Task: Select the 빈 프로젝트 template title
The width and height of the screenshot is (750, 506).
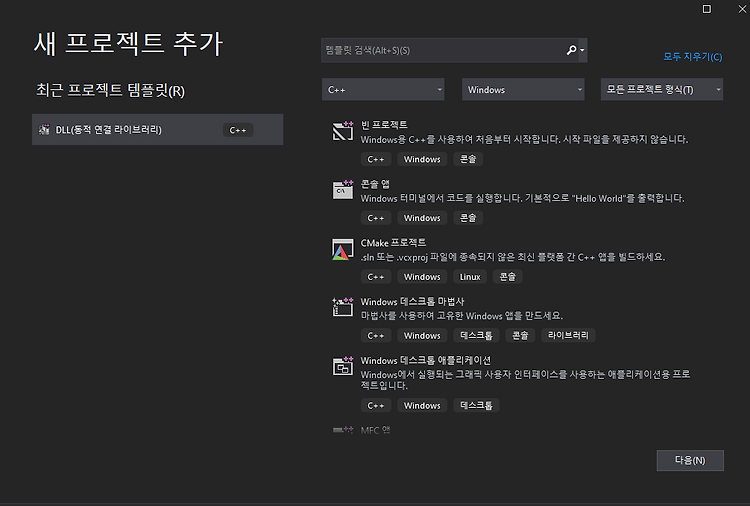Action: pyautogui.click(x=384, y=125)
